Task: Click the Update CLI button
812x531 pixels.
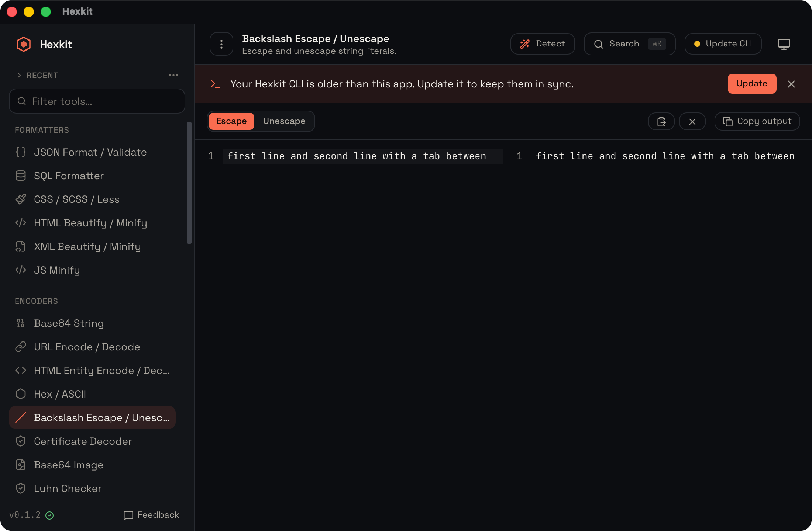Action: coord(723,44)
